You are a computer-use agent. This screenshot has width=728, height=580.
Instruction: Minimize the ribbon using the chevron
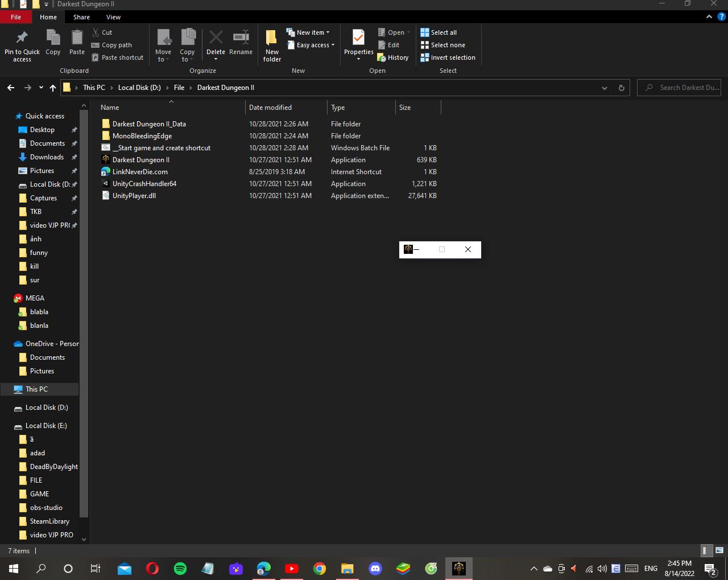[709, 17]
